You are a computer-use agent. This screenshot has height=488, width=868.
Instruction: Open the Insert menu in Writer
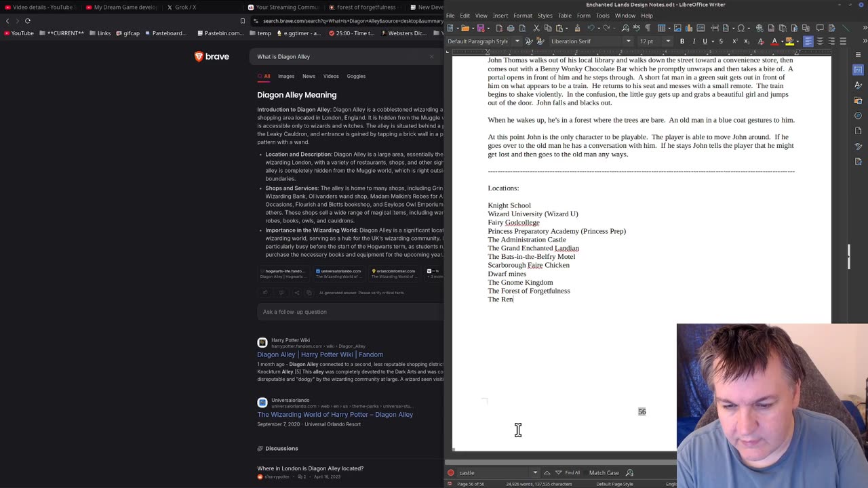tap(500, 16)
